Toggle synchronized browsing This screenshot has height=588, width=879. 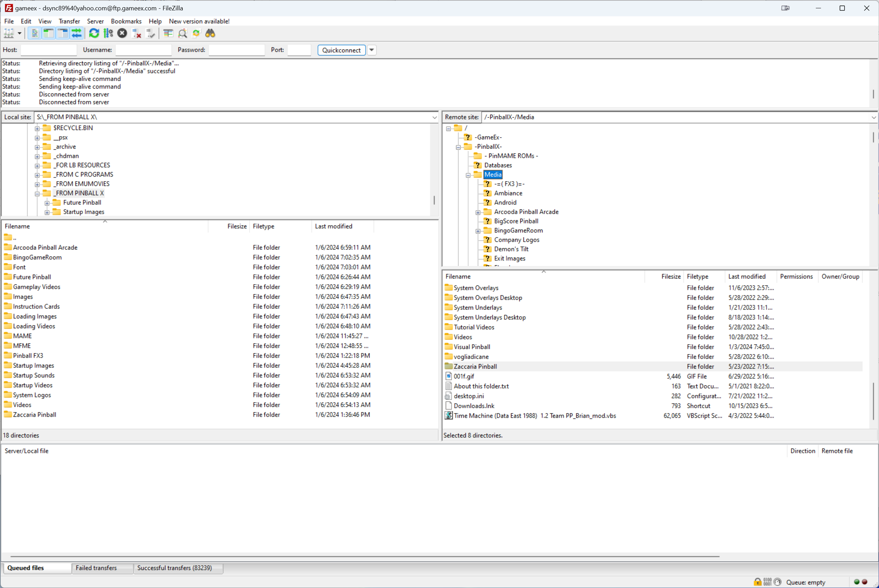196,33
